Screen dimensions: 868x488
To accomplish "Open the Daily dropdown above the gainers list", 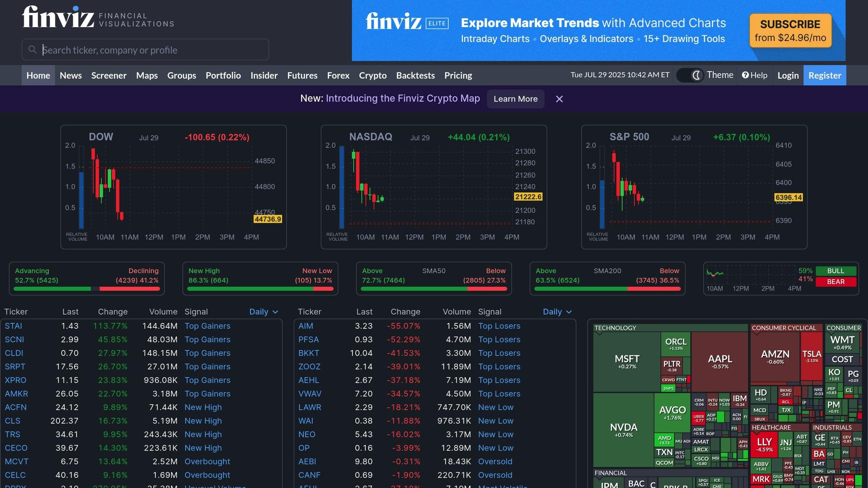I will coord(263,311).
